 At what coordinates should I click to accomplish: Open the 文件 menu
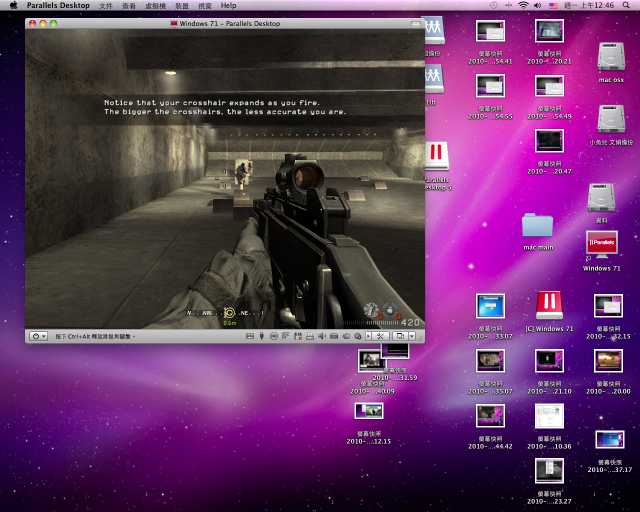(x=106, y=5)
